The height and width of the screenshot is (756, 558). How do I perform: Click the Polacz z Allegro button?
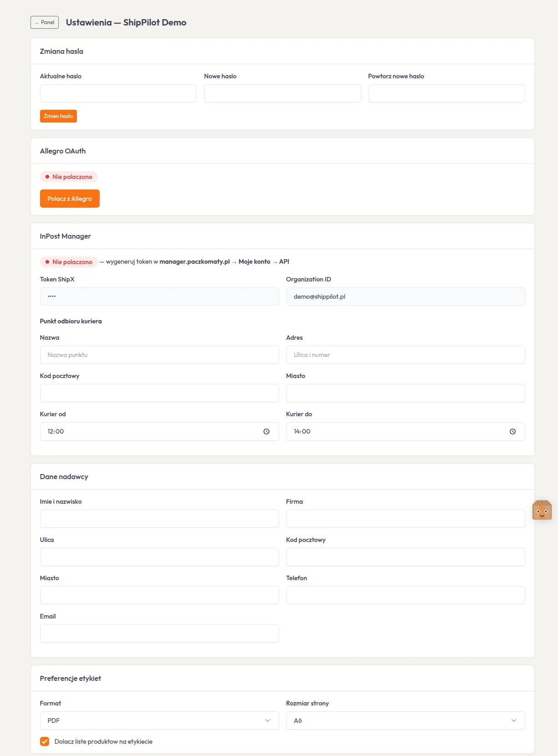click(x=70, y=199)
